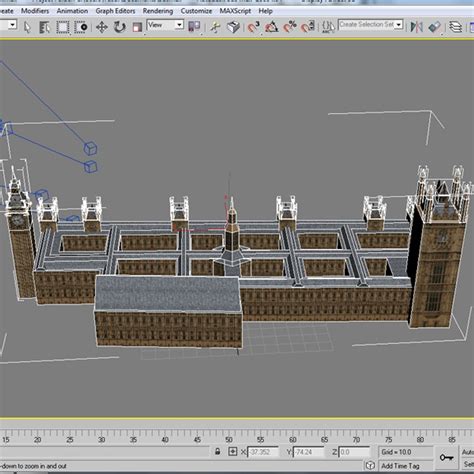Activate the Select and Scale tool

pos(137,27)
